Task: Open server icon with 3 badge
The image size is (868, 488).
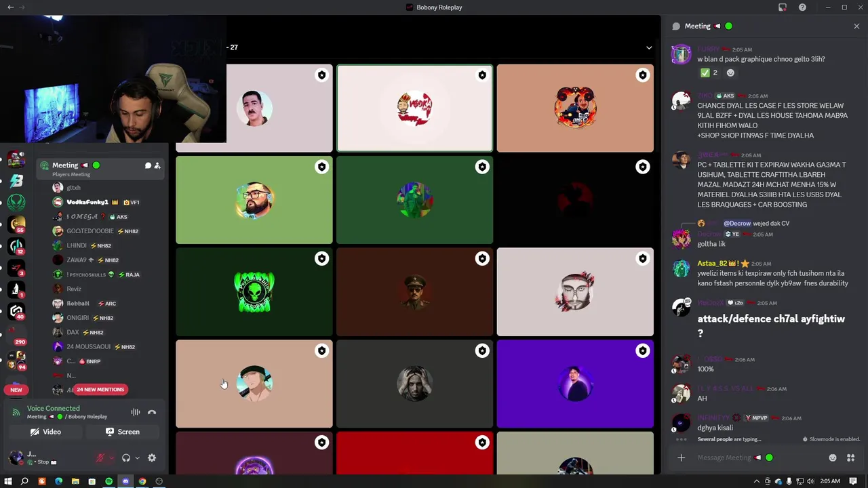Action: [x=16, y=268]
